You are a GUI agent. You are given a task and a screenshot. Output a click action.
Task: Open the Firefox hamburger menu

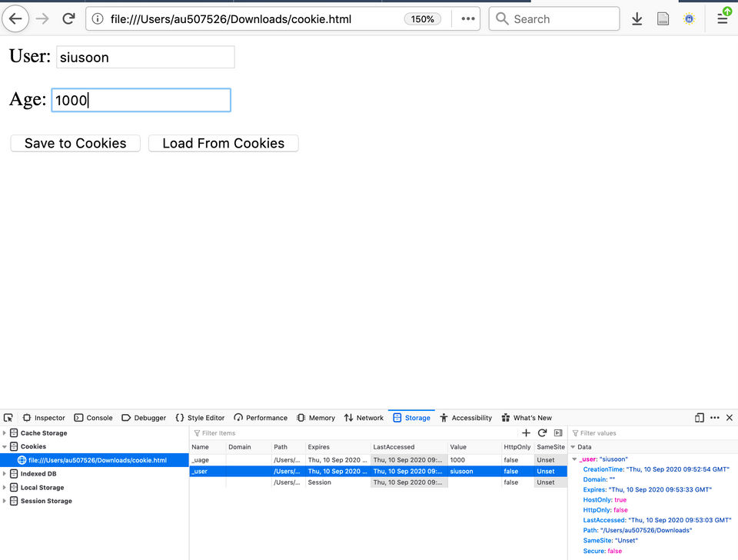(x=723, y=18)
